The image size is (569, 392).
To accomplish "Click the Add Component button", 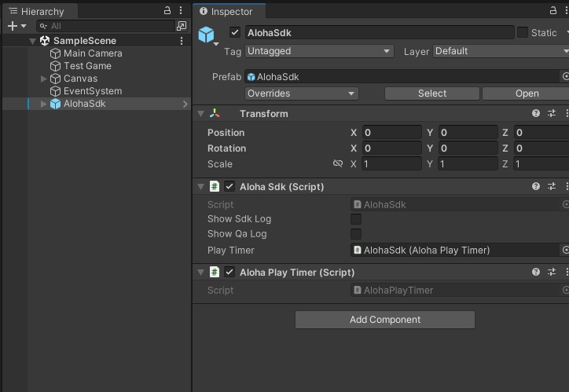I will click(384, 320).
